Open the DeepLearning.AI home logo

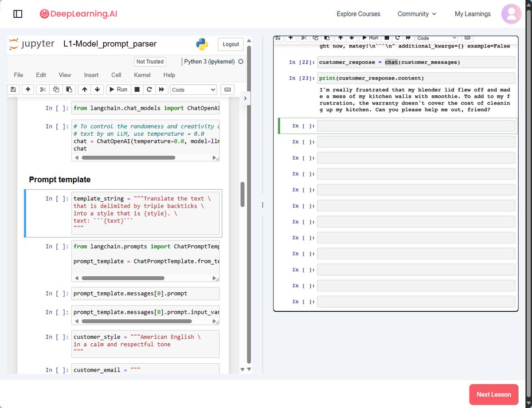coord(78,14)
